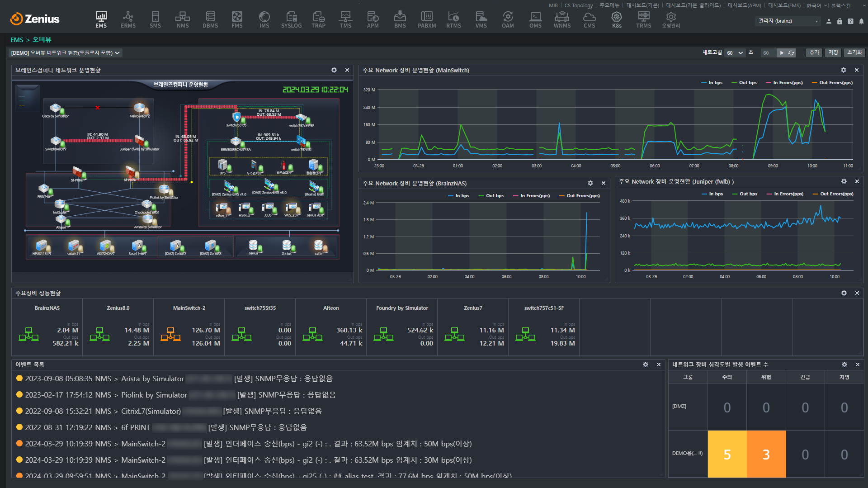Open the 한국어 language dropdown
Screen dimensions: 868x488
[816, 5]
